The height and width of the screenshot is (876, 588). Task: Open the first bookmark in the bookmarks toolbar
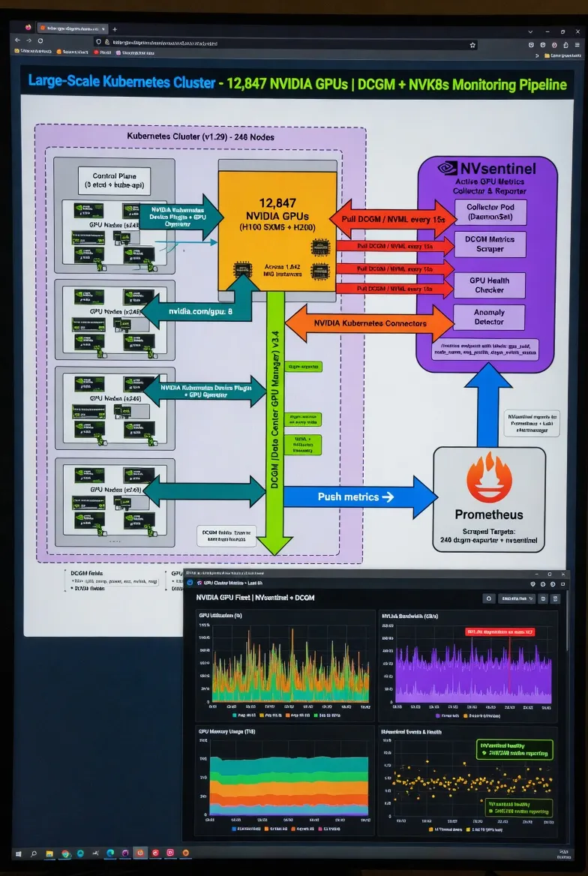(32, 52)
